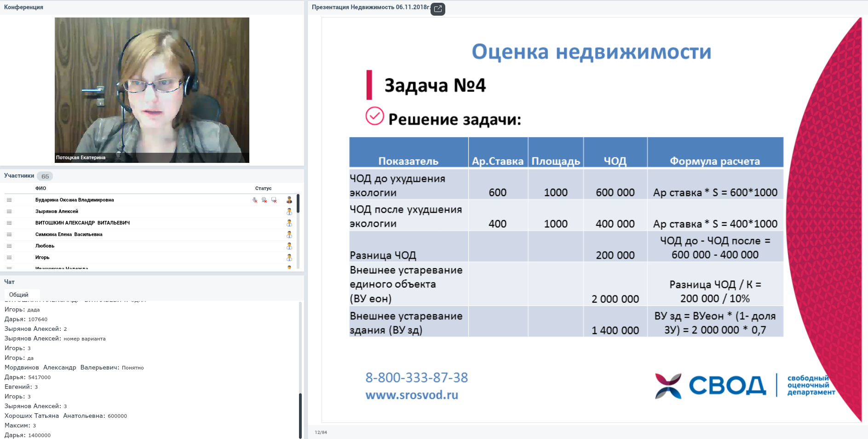
Task: Click Показатель table header on slide
Action: point(408,161)
